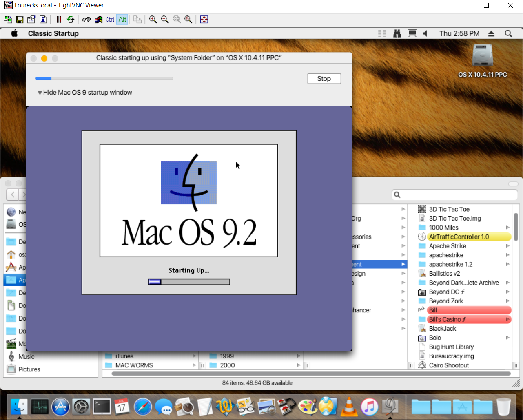This screenshot has width=523, height=420.
Task: Click Finder back navigation arrow
Action: pyautogui.click(x=13, y=195)
